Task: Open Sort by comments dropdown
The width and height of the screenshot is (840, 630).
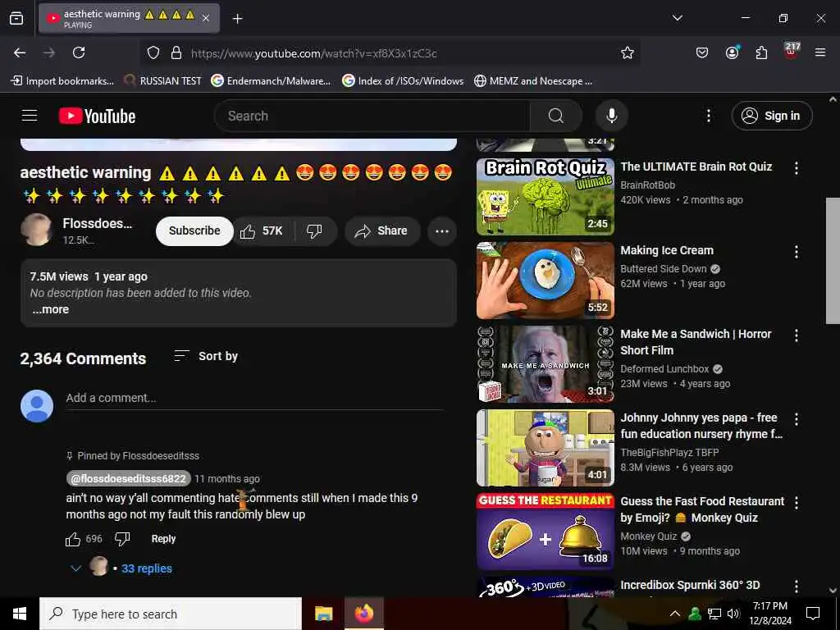Action: [206, 356]
